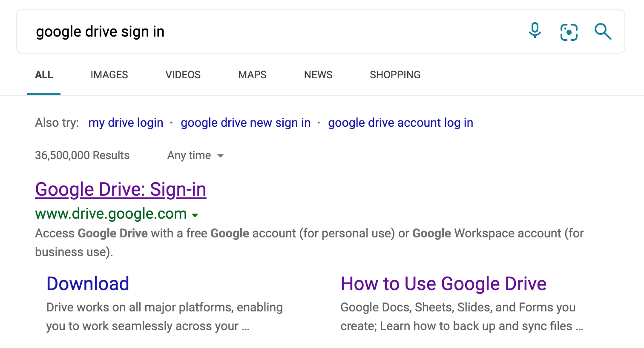Screen dimensions: 644x348
Task: Try 'google drive account log in' suggestion
Action: 400,123
